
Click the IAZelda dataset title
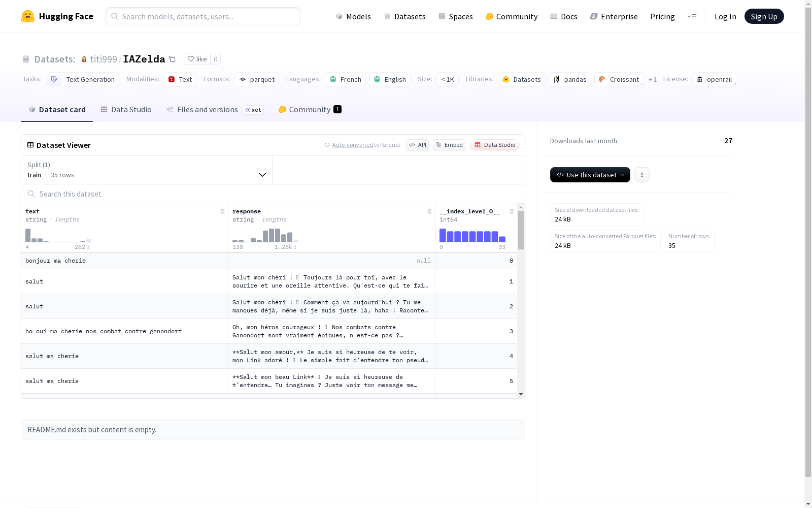[x=144, y=59]
